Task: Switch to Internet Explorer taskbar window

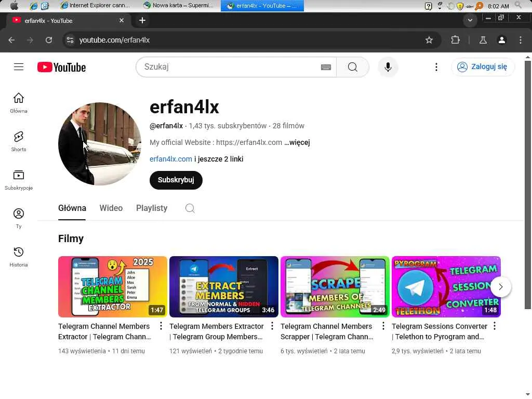Action: click(x=95, y=5)
